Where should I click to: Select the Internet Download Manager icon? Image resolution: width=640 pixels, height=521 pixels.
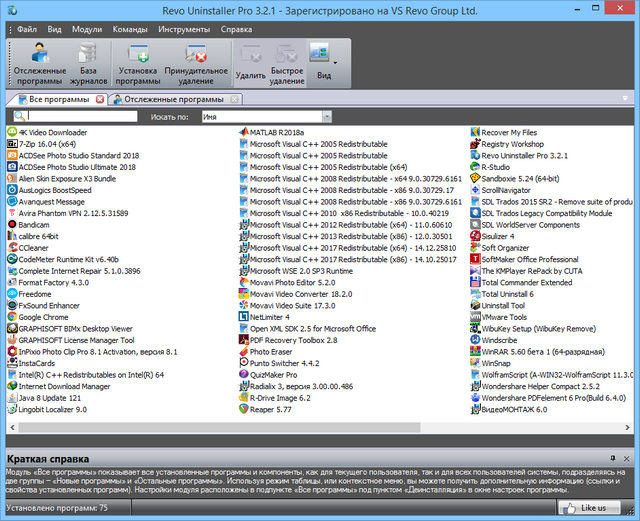point(12,386)
